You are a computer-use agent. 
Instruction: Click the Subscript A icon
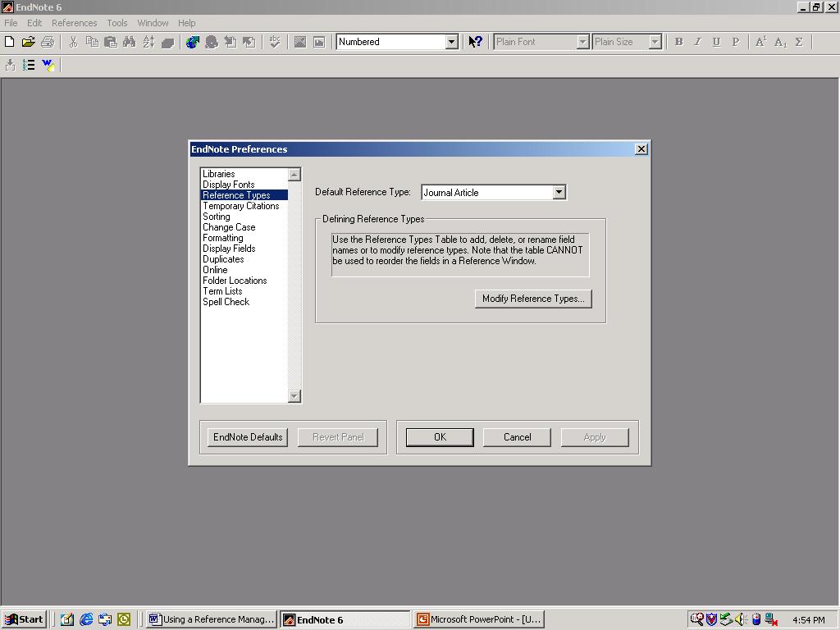pyautogui.click(x=780, y=42)
